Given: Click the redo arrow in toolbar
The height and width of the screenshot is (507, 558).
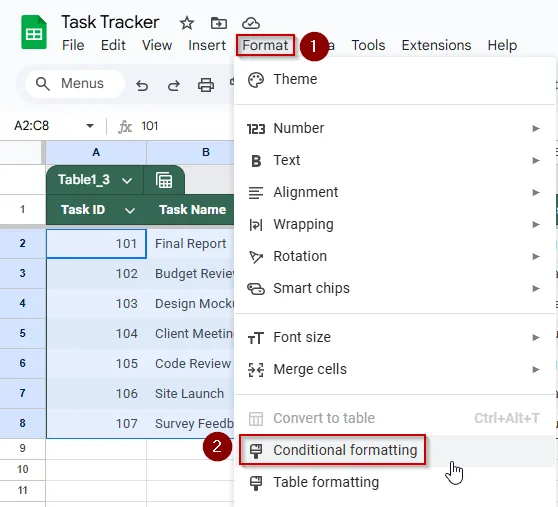Looking at the screenshot, I should click(174, 85).
